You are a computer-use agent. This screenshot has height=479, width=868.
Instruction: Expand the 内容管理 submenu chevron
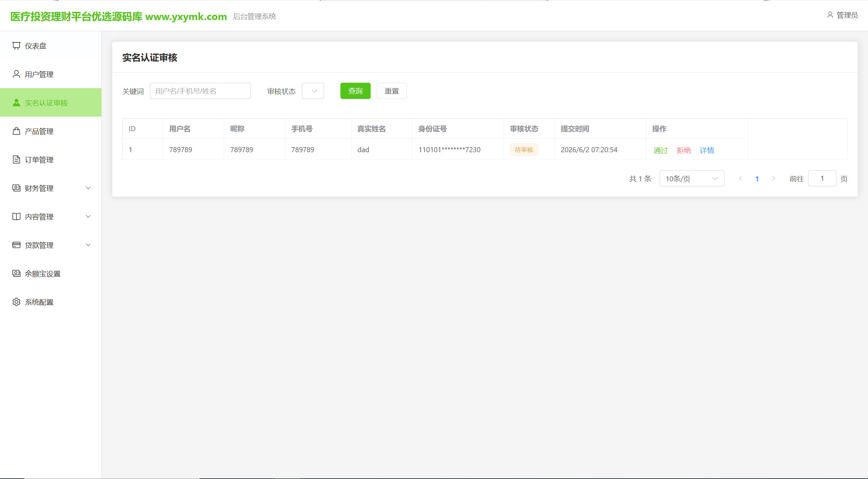tap(88, 217)
